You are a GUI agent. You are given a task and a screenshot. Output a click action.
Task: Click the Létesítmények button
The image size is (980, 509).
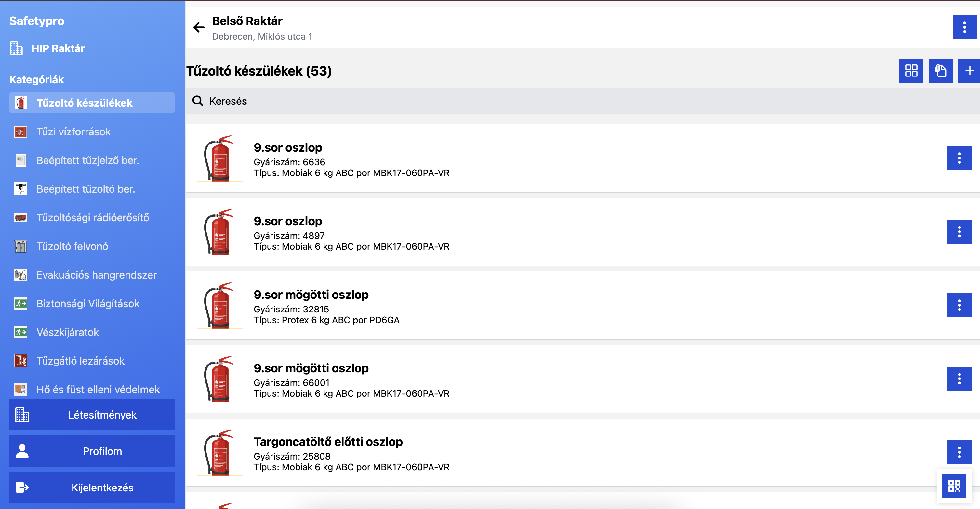pyautogui.click(x=92, y=415)
